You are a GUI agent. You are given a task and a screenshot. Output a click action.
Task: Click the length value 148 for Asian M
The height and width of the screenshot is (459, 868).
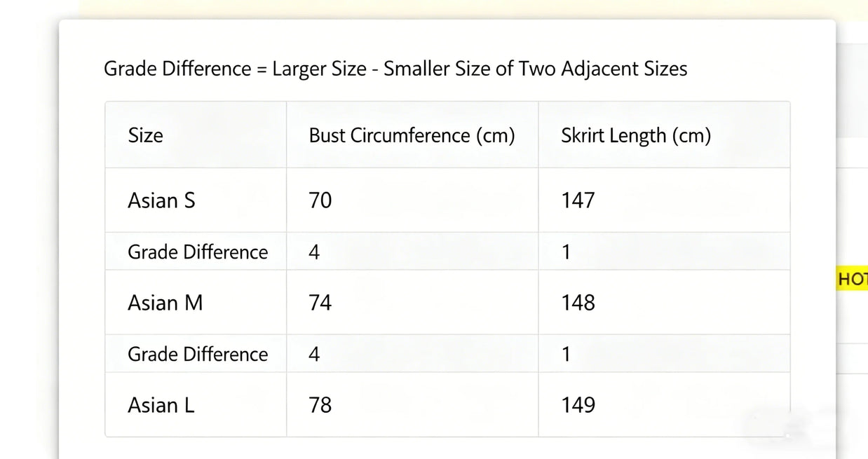(578, 303)
